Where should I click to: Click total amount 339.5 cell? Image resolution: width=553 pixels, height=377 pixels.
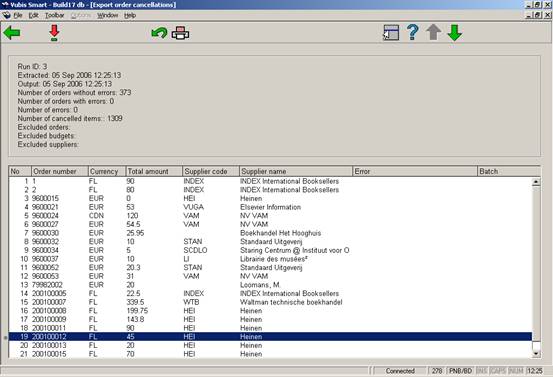coord(135,302)
